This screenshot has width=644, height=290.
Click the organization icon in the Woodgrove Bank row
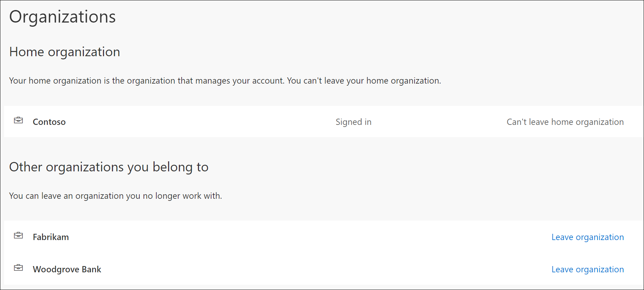19,268
